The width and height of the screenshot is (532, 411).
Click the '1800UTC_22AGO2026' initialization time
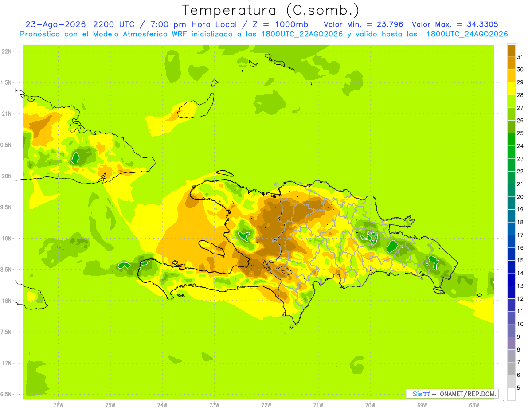coord(301,34)
